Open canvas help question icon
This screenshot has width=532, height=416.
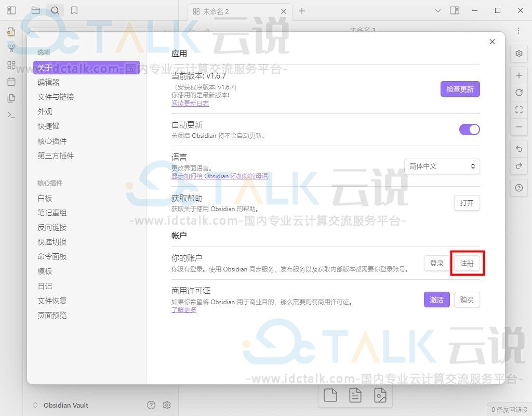tap(519, 188)
